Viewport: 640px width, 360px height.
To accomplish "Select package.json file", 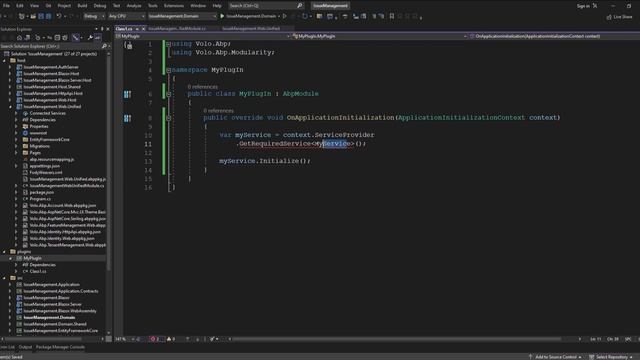I will pos(42,192).
